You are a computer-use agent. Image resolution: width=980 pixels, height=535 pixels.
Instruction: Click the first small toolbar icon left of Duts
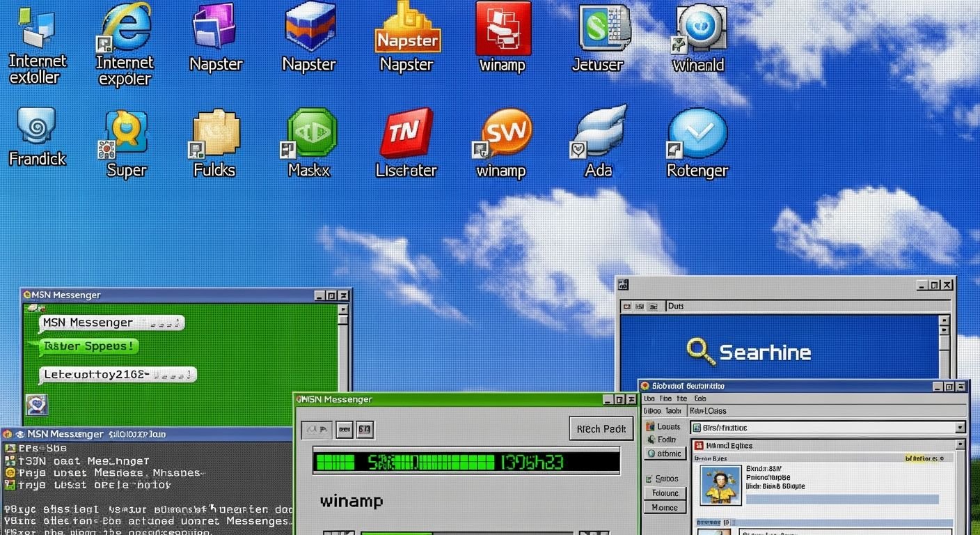point(626,306)
